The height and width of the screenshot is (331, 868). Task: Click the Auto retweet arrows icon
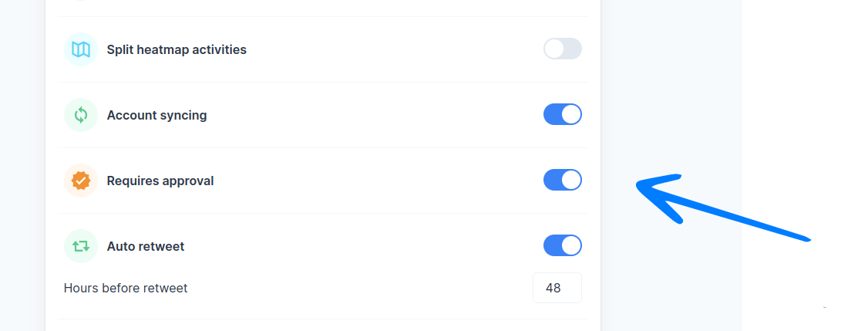click(x=81, y=246)
